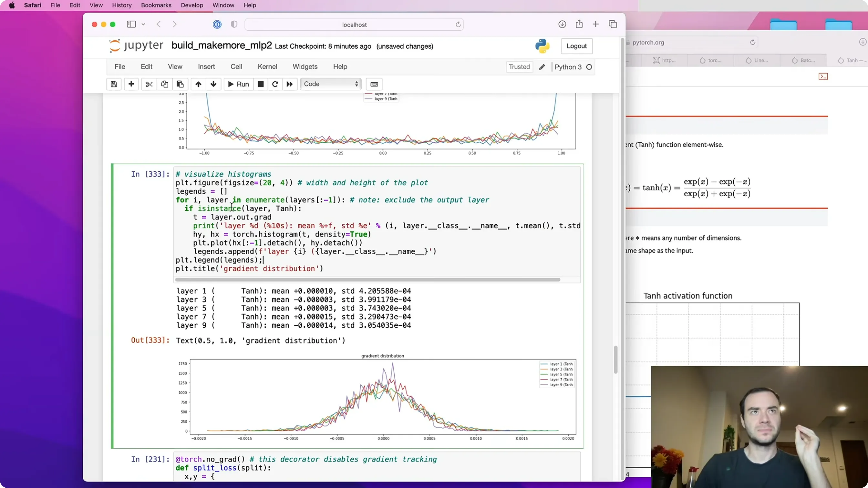Insert cell below with plus icon
This screenshot has height=488, width=868.
[131, 84]
